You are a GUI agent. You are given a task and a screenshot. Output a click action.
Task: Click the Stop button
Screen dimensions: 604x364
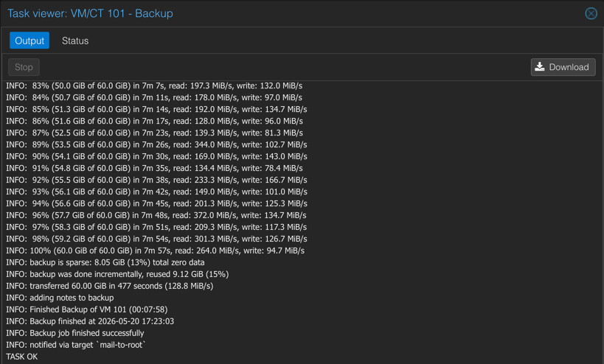[24, 67]
